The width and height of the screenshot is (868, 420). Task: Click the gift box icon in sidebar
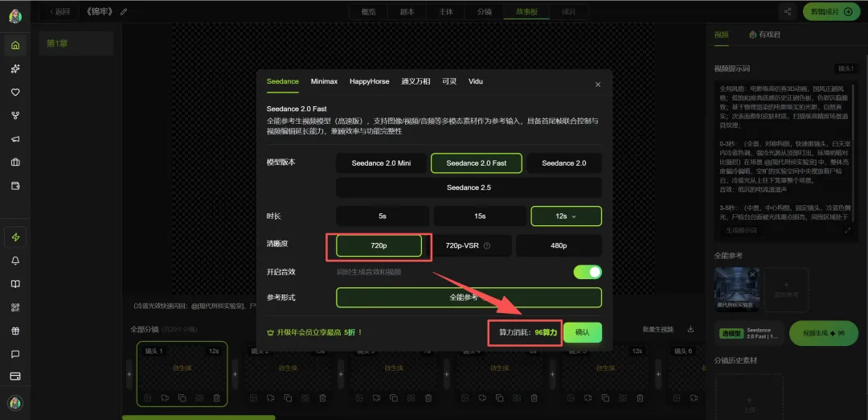click(x=15, y=331)
